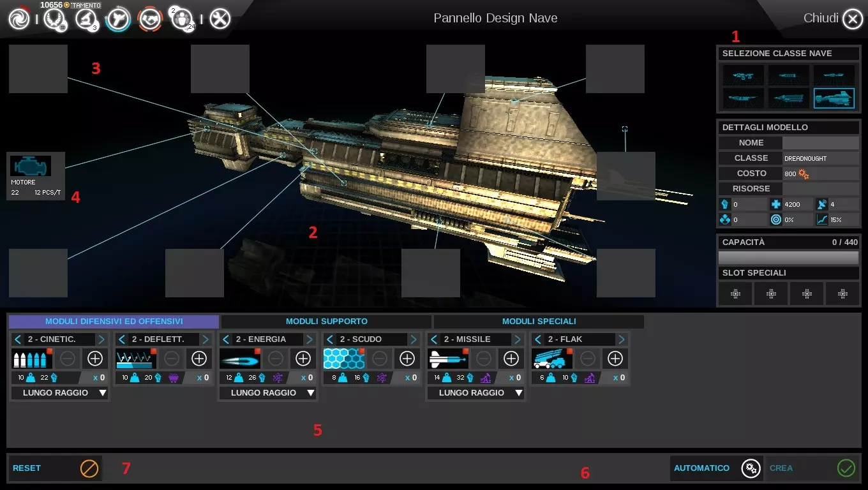868x490 pixels.
Task: Click the Missile module icon
Action: pyautogui.click(x=448, y=359)
